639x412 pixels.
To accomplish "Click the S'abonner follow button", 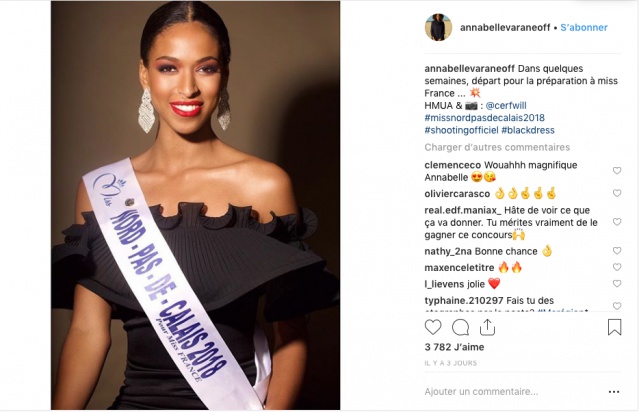I will pyautogui.click(x=584, y=27).
